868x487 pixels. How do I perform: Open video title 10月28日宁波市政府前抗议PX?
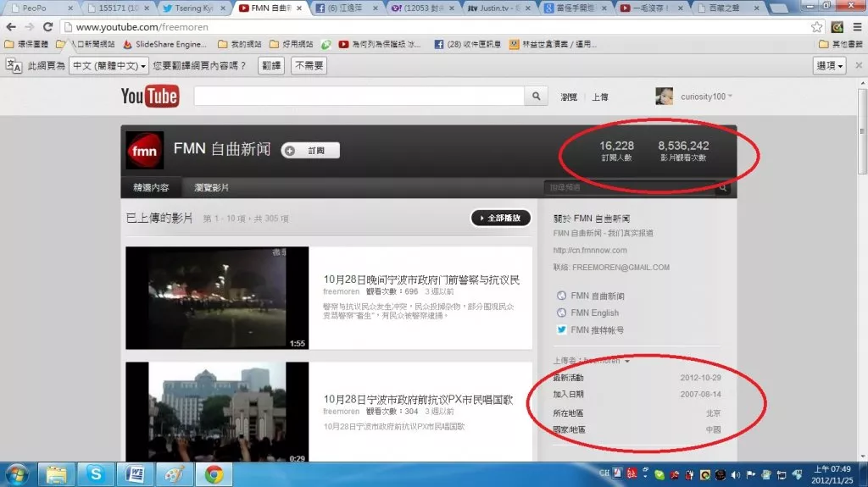(x=418, y=400)
